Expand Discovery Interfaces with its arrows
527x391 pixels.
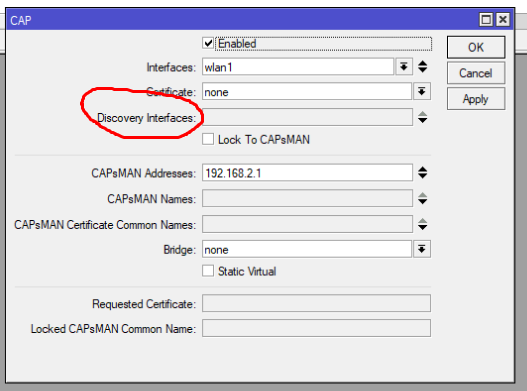pyautogui.click(x=422, y=117)
